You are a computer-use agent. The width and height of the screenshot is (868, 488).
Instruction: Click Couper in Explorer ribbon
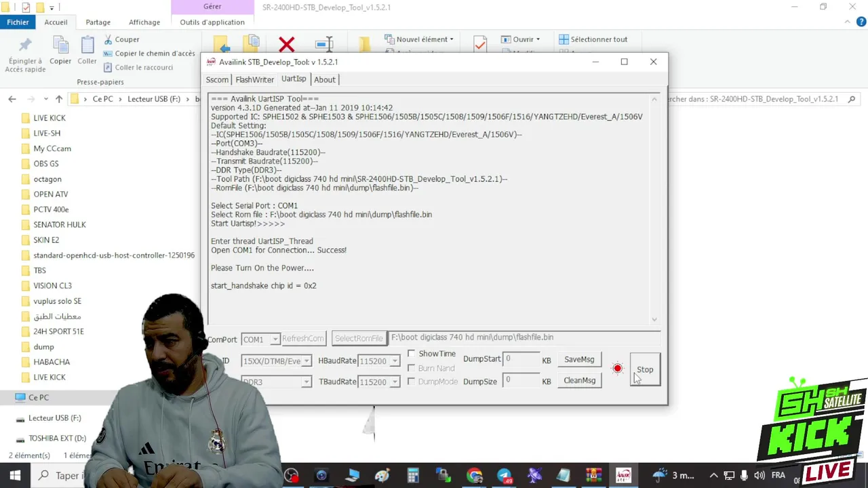point(121,39)
